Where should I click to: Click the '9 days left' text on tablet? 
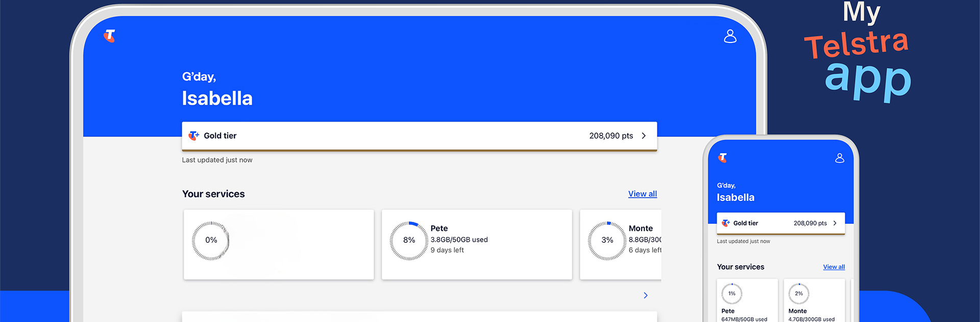[x=447, y=250]
